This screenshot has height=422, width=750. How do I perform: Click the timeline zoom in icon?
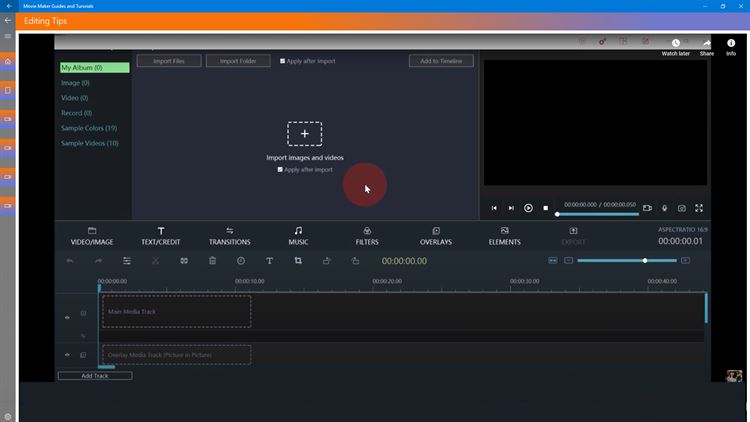pos(685,260)
